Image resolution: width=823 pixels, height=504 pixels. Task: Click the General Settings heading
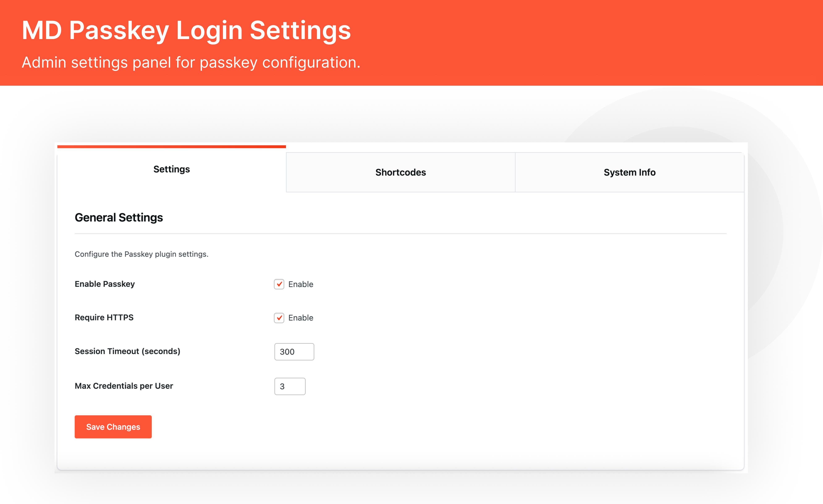119,217
